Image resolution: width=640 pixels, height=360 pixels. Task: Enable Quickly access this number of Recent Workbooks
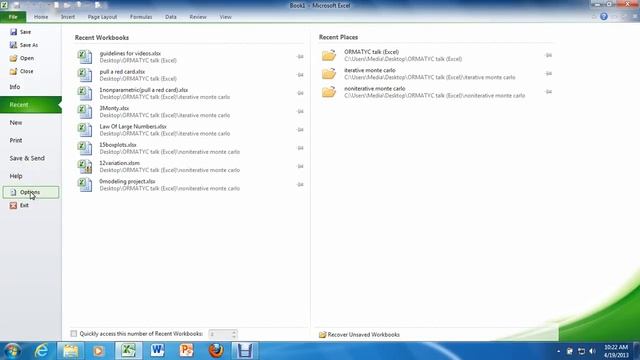coord(73,334)
